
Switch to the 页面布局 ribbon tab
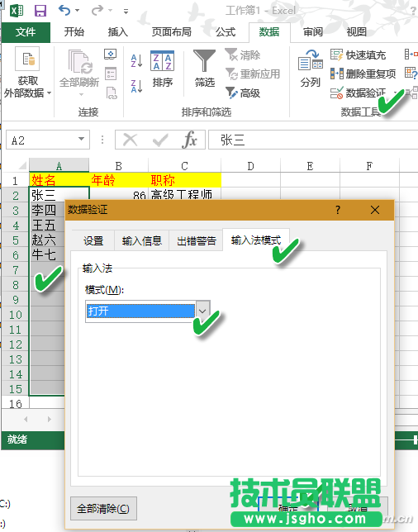click(171, 32)
